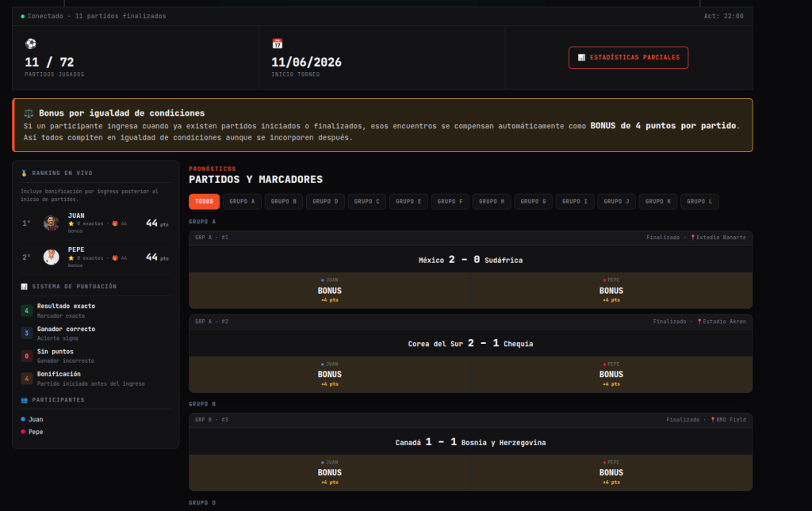Image resolution: width=812 pixels, height=511 pixels.
Task: Click the people icon beside Participantes heading
Action: coord(24,400)
